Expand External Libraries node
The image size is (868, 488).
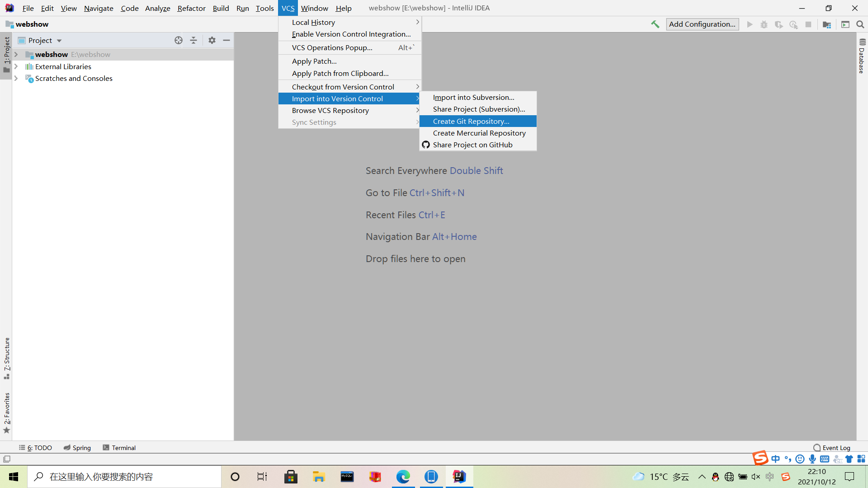click(x=16, y=66)
